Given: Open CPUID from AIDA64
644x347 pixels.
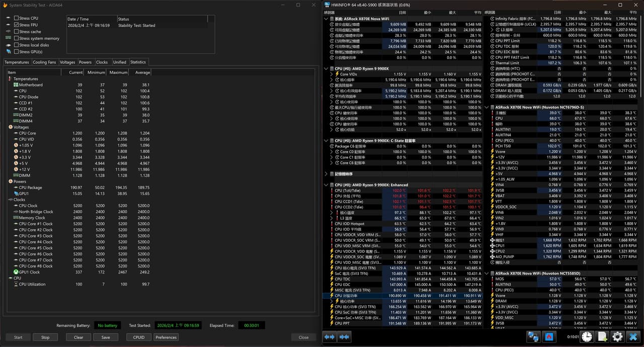Looking at the screenshot, I should pyautogui.click(x=139, y=337).
